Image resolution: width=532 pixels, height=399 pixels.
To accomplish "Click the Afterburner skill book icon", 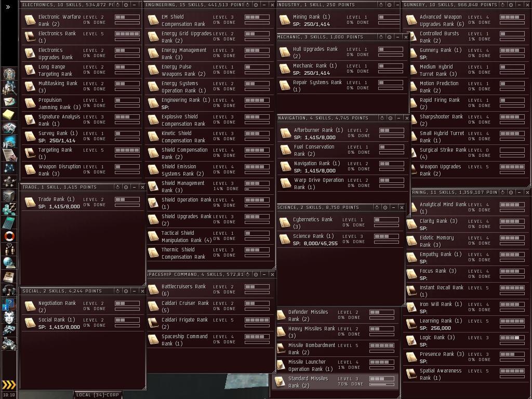I will pos(286,134).
